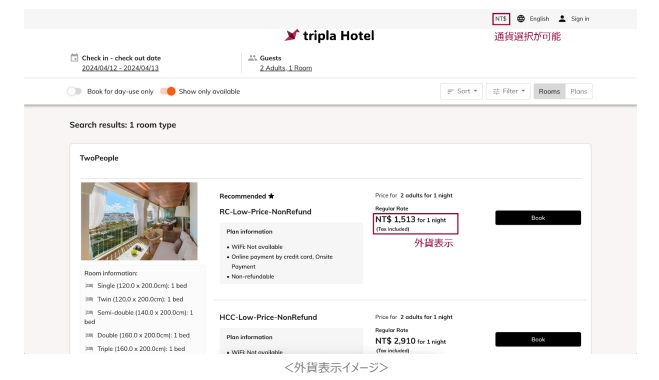Click the calendar icon beside check-in date

coord(74,58)
